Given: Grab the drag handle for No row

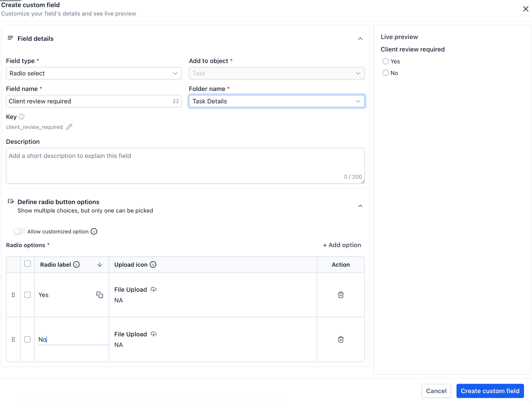Looking at the screenshot, I should point(13,339).
